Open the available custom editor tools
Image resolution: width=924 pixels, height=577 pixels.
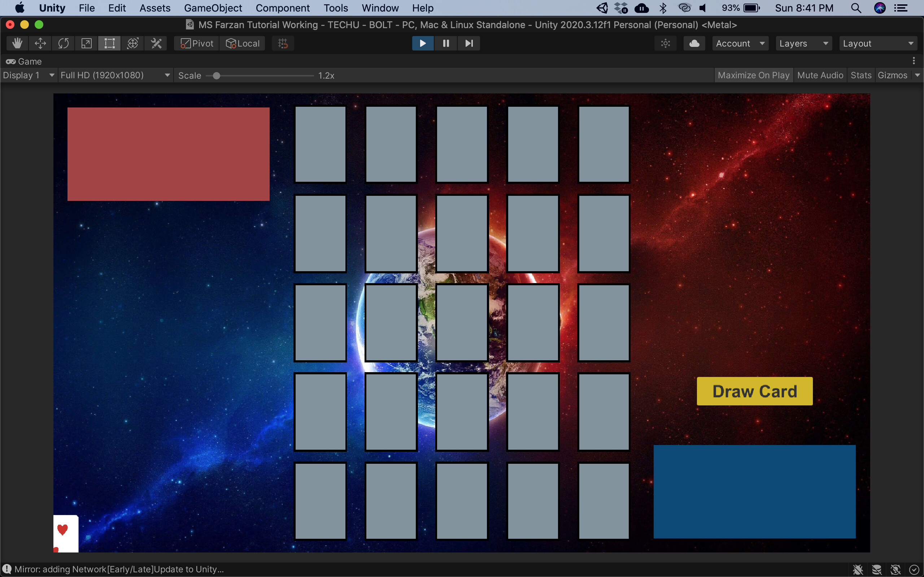[156, 43]
